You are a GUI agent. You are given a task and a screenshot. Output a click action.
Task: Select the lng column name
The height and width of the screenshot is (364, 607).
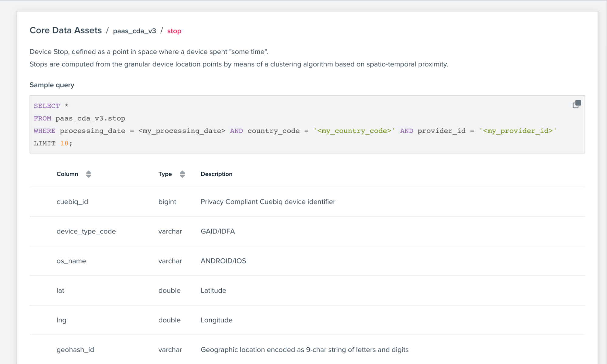click(x=61, y=320)
